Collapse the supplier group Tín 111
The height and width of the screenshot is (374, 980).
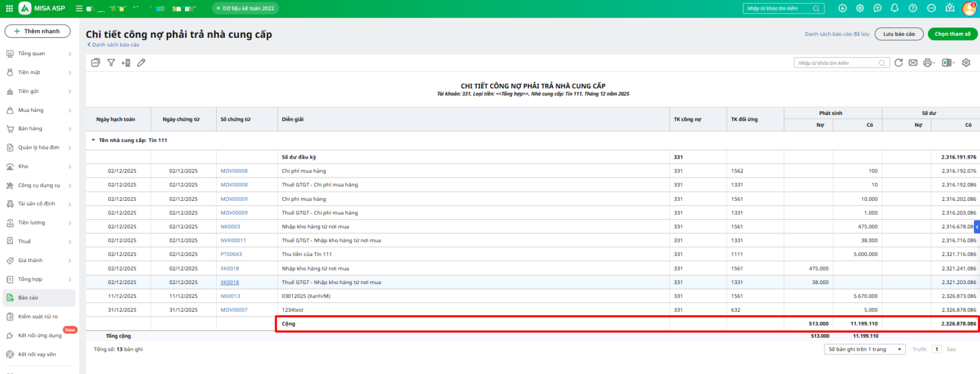[x=93, y=140]
